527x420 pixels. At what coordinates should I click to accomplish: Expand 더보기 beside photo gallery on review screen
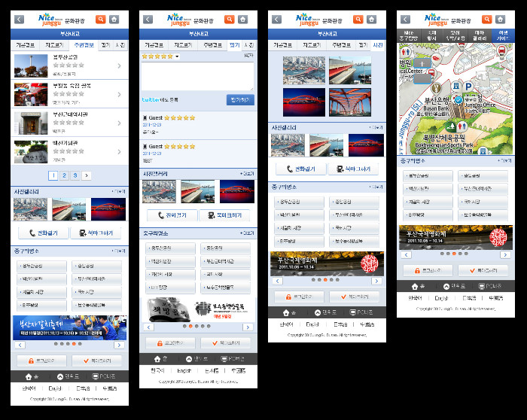248,174
